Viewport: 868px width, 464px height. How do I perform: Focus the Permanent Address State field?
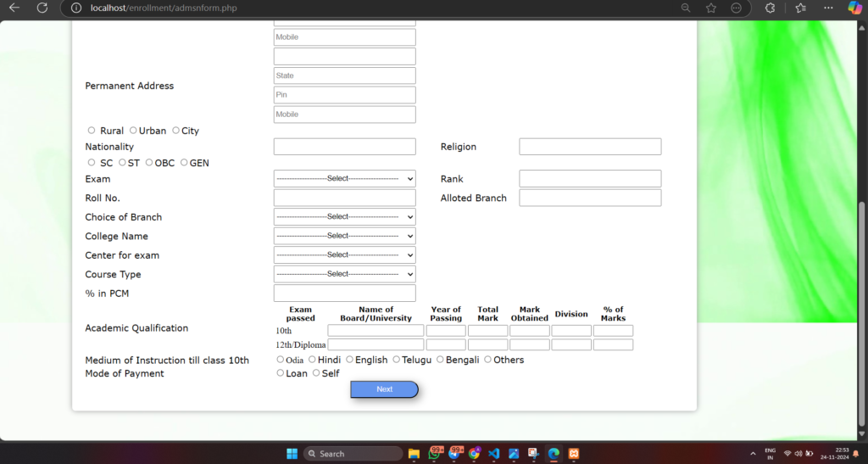(x=344, y=75)
